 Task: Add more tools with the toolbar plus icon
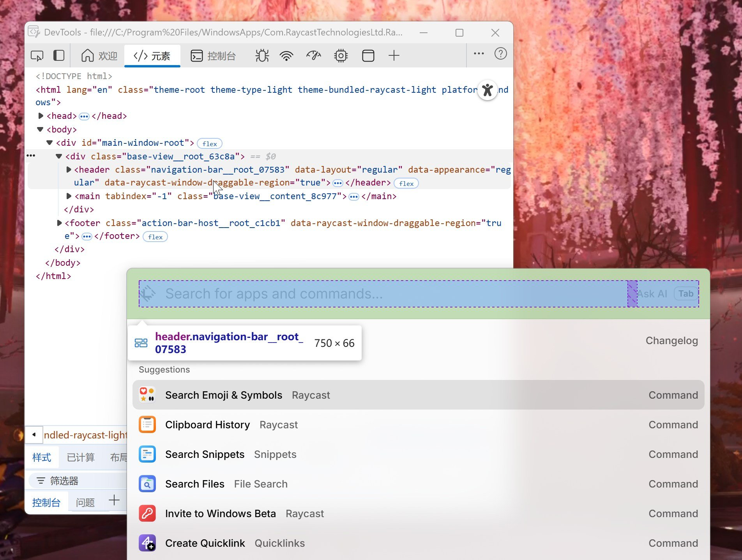tap(394, 56)
